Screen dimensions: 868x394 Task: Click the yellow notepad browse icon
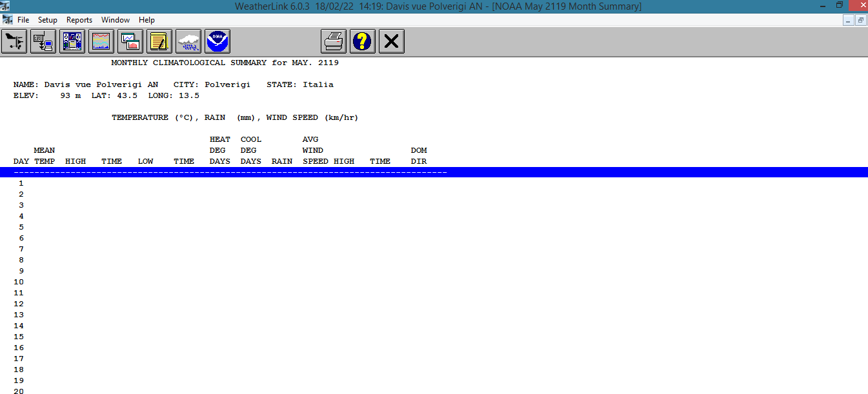159,43
